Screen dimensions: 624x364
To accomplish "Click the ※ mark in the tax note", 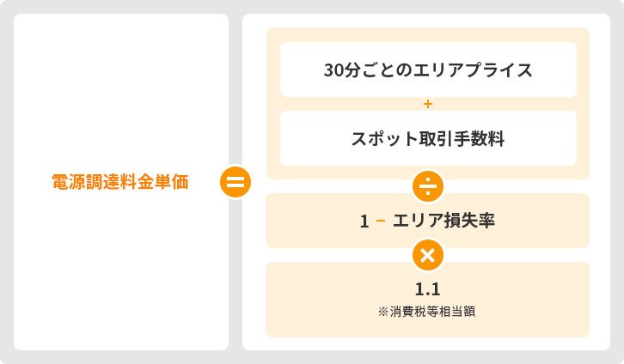I will (383, 312).
